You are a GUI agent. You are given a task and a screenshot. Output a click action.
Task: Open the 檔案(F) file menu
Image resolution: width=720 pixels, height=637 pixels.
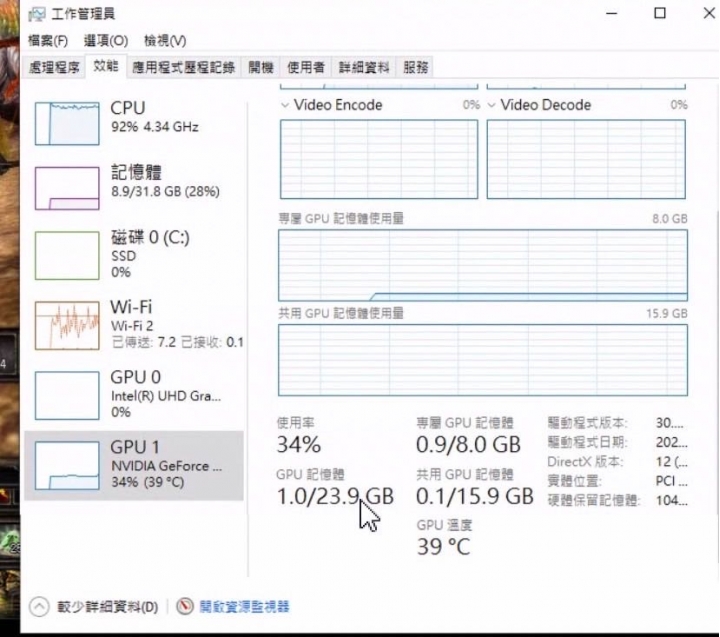(x=48, y=41)
